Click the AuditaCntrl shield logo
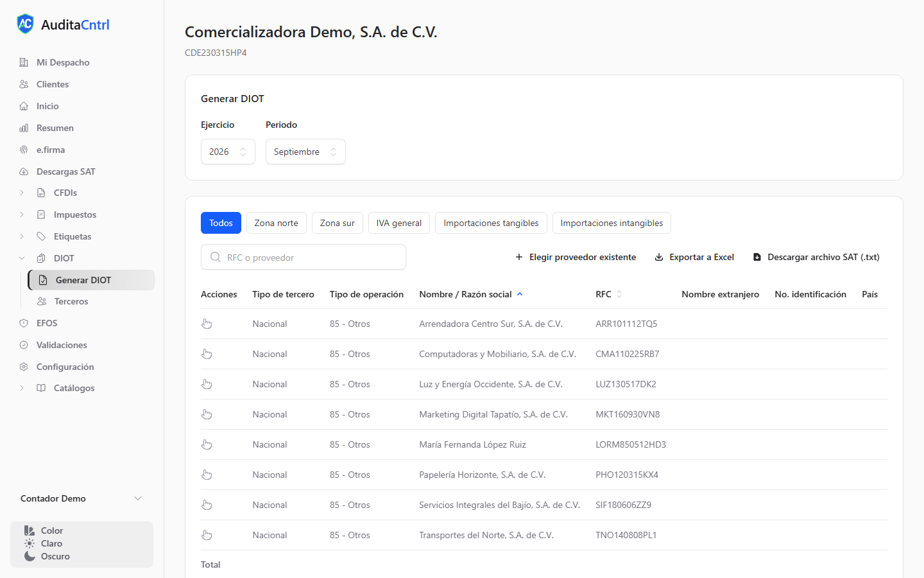The image size is (924, 578). tap(25, 24)
